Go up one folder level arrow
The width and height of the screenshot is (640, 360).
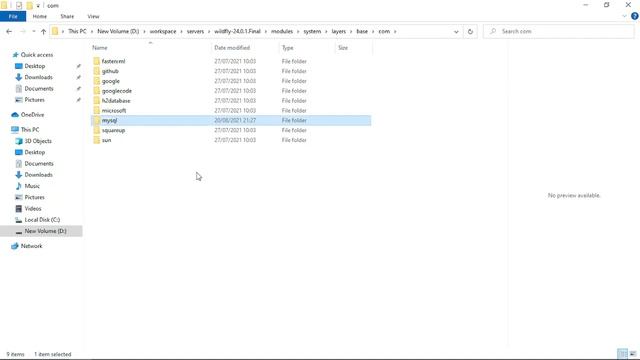[x=43, y=31]
